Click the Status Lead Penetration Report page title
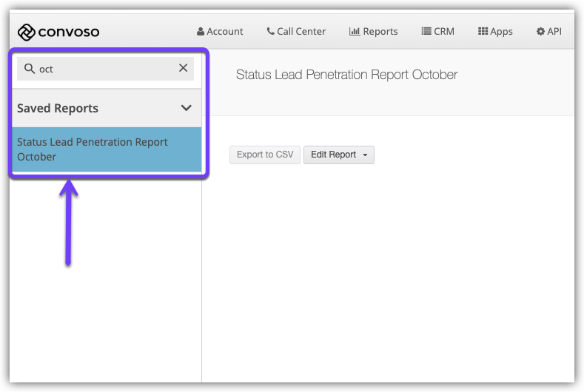Screen dimensions: 584x392 [346, 75]
